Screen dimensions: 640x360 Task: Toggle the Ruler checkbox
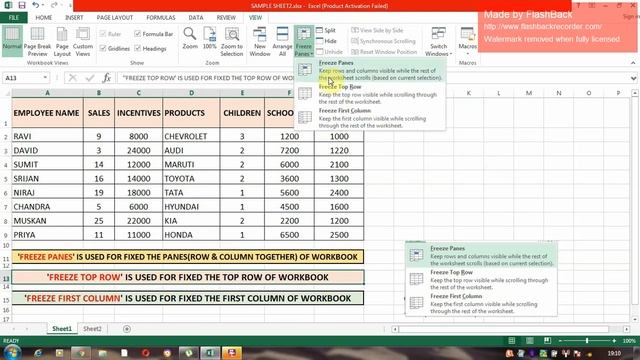(110, 34)
